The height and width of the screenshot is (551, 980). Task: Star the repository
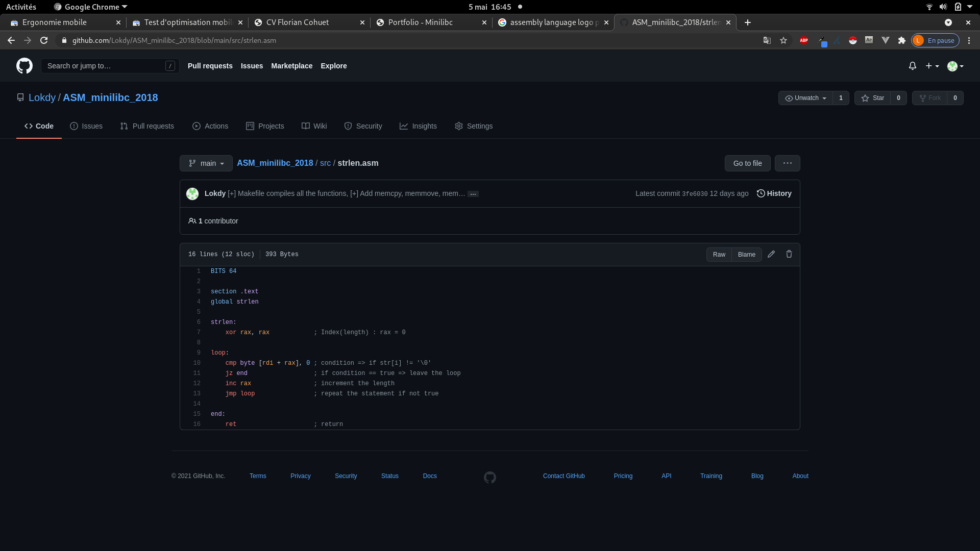[x=872, y=98]
